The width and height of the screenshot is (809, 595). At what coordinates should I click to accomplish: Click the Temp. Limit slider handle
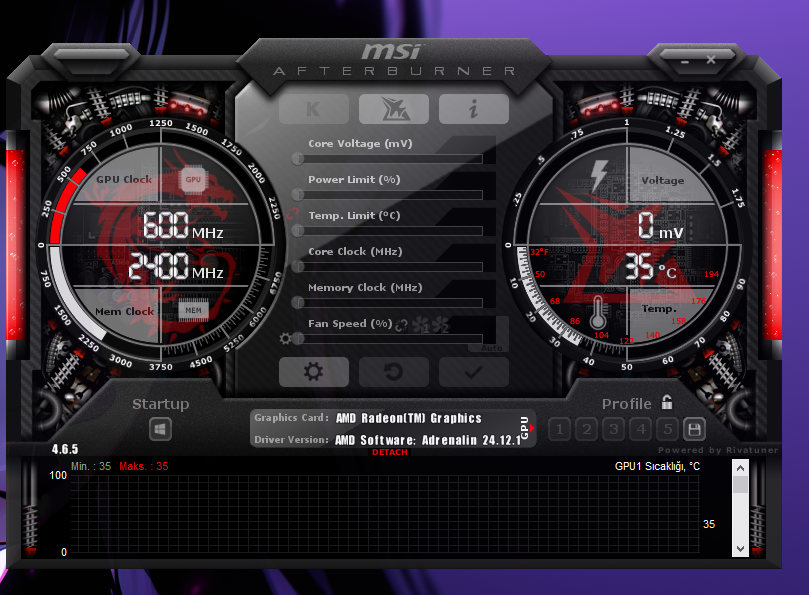[x=298, y=231]
